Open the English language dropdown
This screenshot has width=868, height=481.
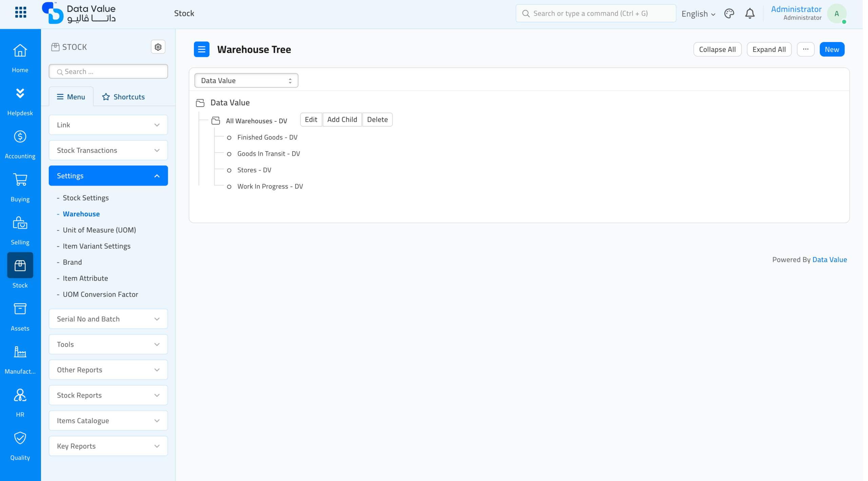698,14
